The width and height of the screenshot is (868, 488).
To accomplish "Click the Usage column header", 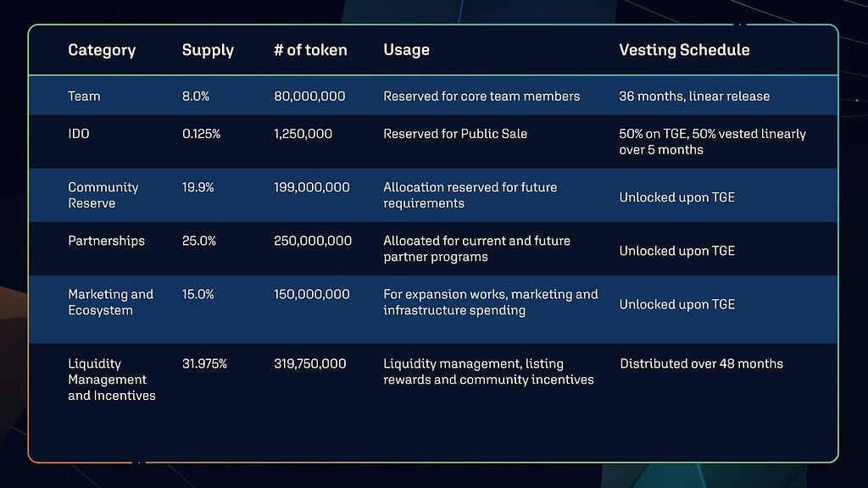I will tap(406, 50).
